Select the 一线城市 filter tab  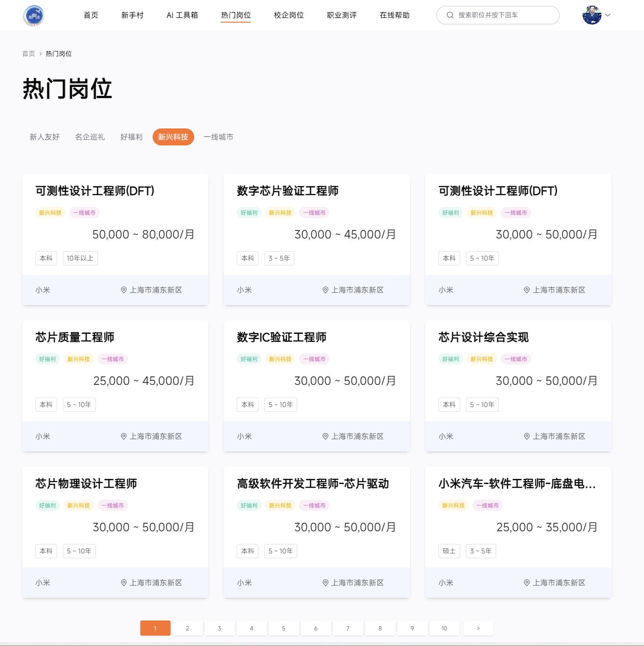tap(219, 137)
